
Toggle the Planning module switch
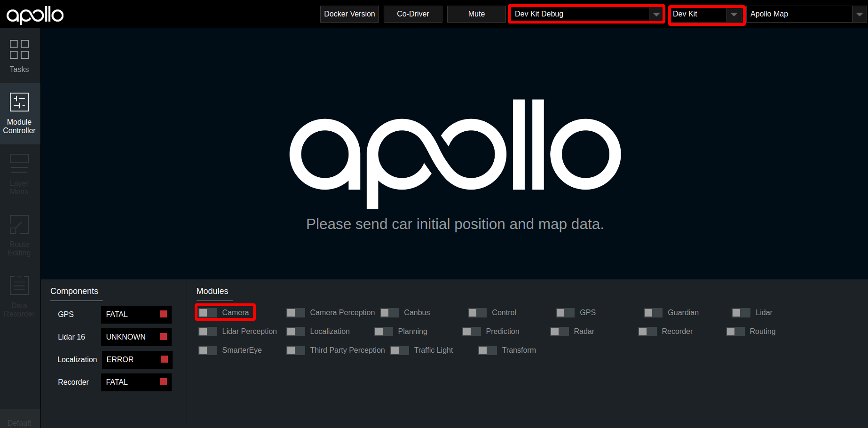383,332
